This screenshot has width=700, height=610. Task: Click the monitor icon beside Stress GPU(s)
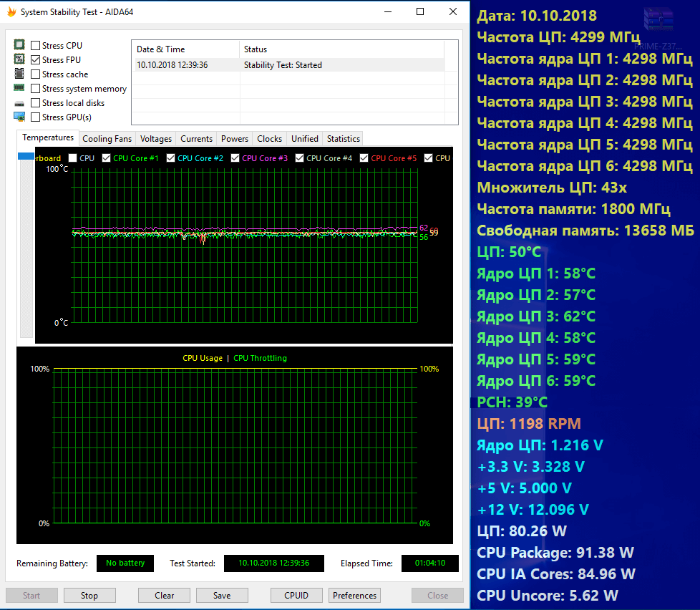pyautogui.click(x=19, y=117)
